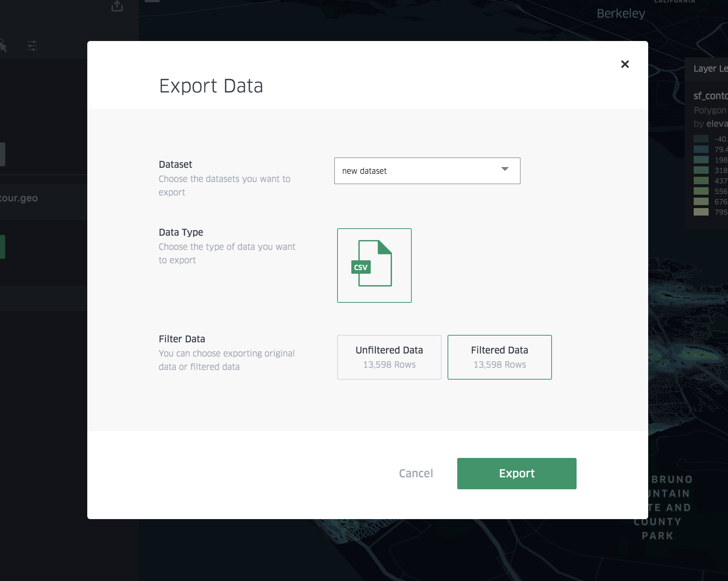The width and height of the screenshot is (728, 581).
Task: Click the sf_contour layer name in legend
Action: tap(710, 96)
